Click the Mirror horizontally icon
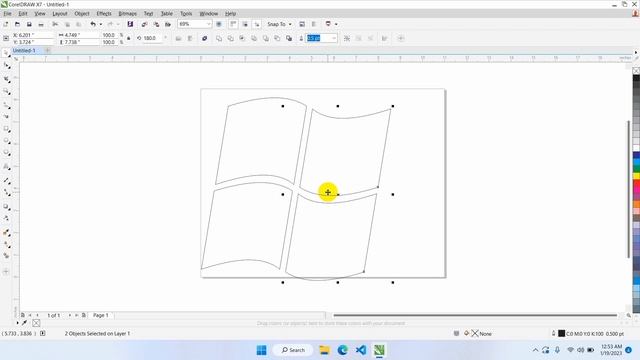The height and width of the screenshot is (360, 640). 178,38
